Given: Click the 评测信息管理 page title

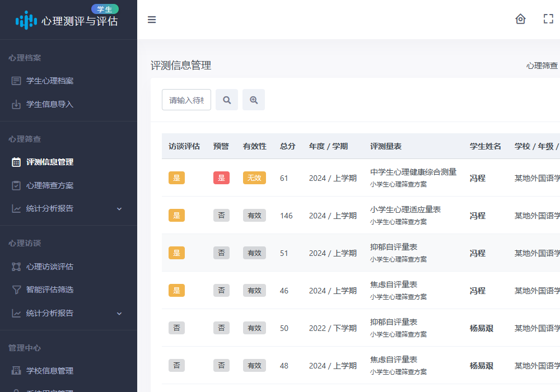Looking at the screenshot, I should click(181, 66).
